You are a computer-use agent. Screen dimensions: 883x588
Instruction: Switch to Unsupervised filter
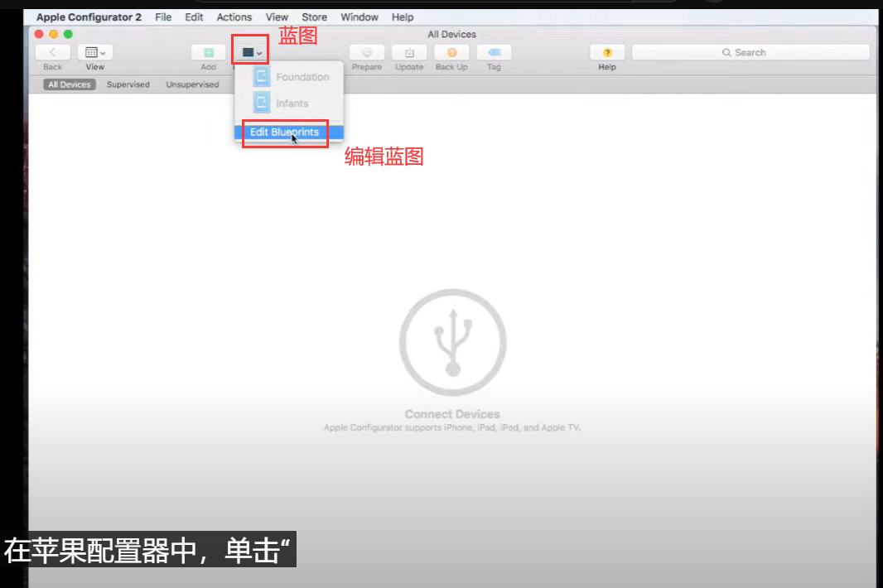[x=193, y=84]
